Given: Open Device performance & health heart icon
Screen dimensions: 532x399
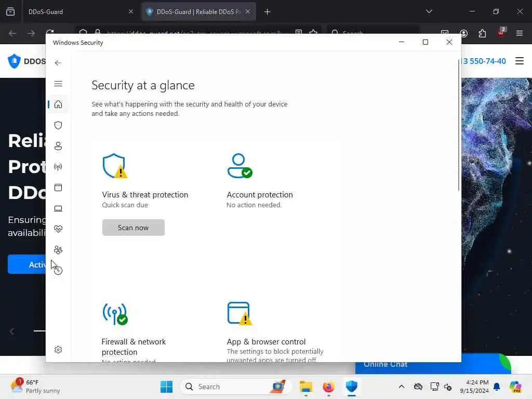Looking at the screenshot, I should (x=58, y=229).
